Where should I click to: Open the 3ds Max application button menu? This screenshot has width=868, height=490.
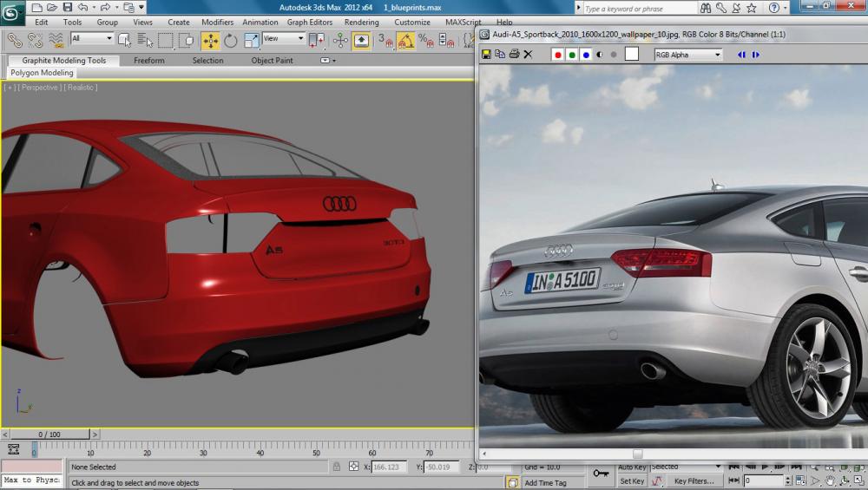[x=12, y=13]
